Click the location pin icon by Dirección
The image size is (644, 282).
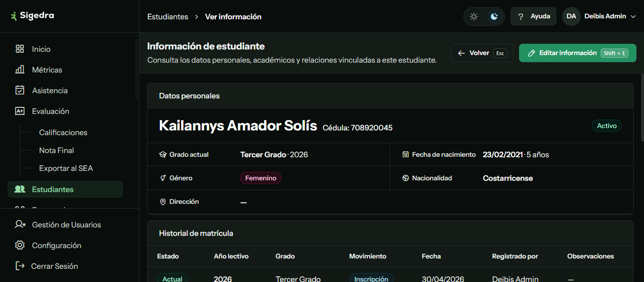163,201
